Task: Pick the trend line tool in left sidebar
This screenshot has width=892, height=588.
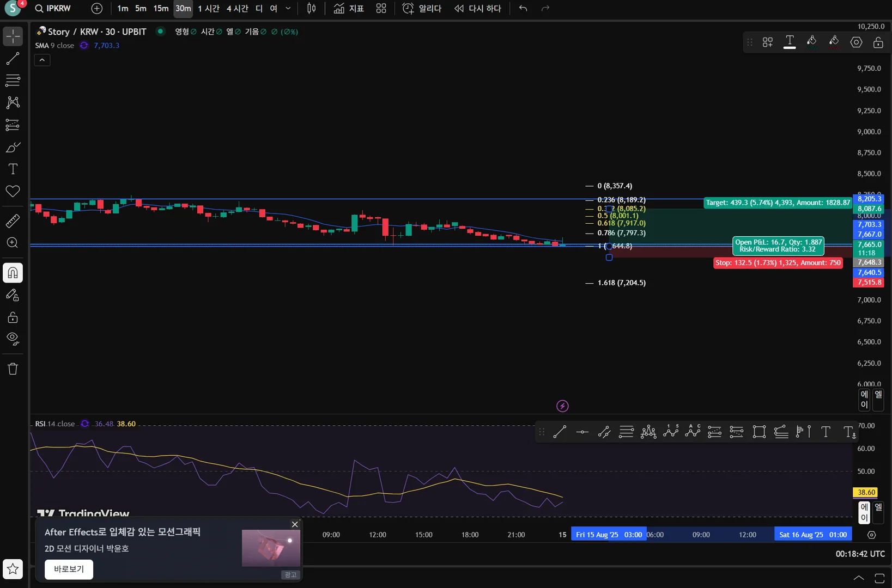Action: click(x=13, y=59)
